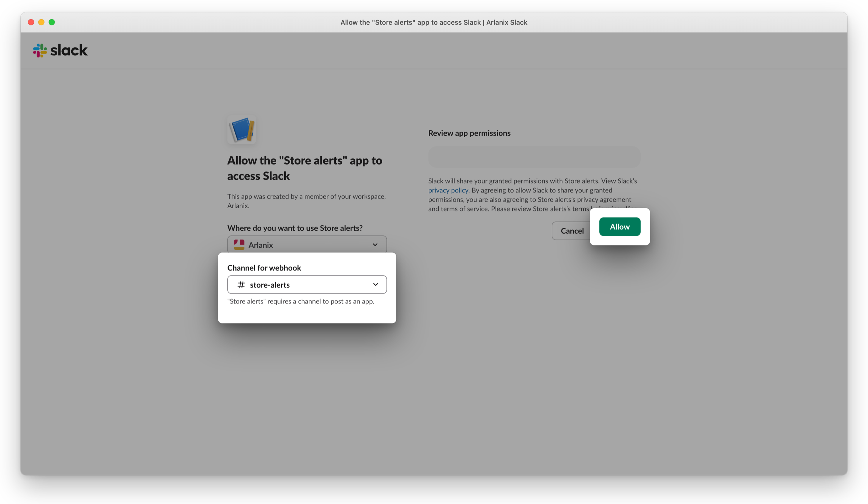Click the gray permissions box under Review app permissions
Screen dimensions: 868x504
click(534, 157)
